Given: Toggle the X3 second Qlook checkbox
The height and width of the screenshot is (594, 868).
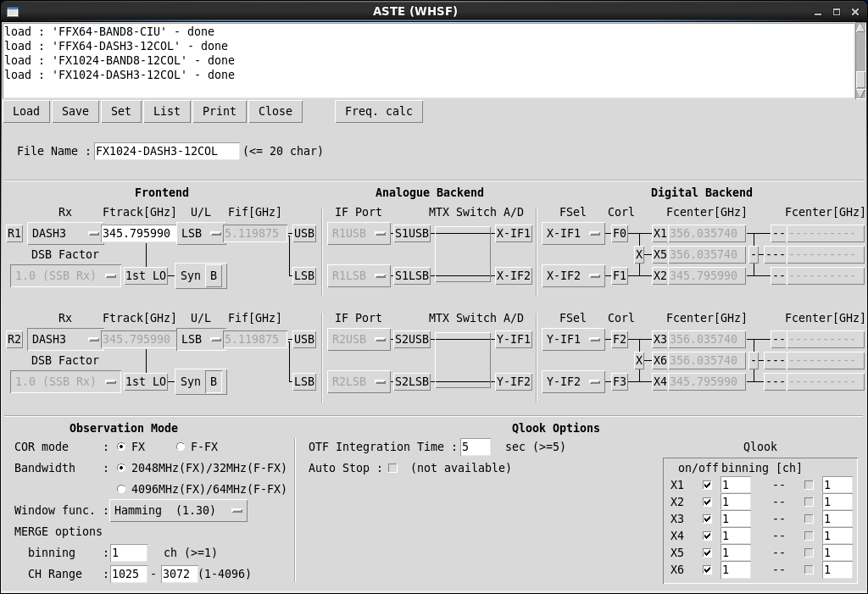Looking at the screenshot, I should (x=809, y=519).
